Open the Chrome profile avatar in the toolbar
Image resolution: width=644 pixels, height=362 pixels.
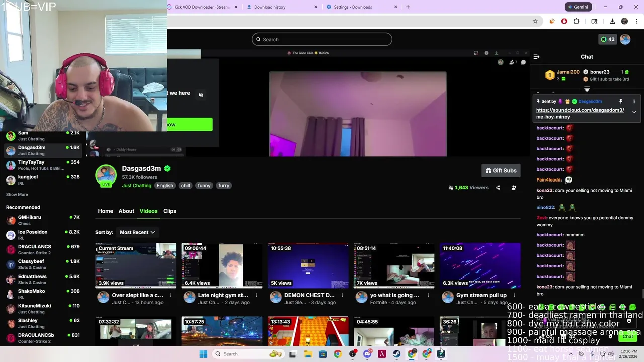click(x=624, y=21)
